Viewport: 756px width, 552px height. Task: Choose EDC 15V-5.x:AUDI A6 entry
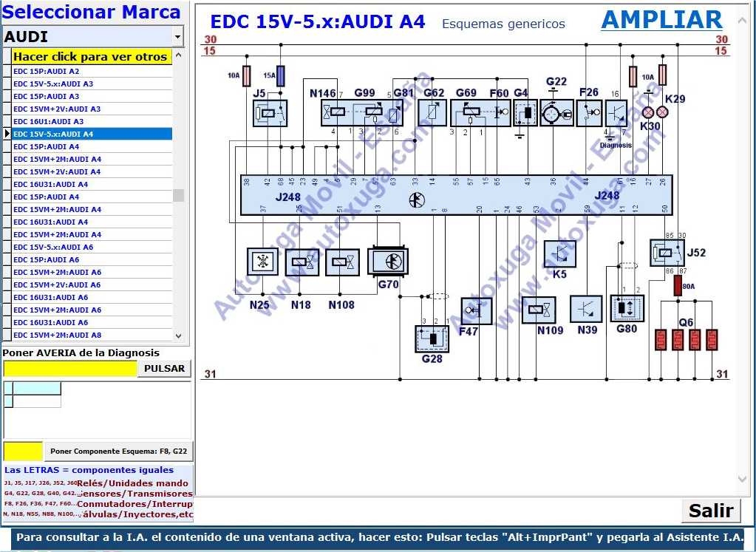point(53,247)
